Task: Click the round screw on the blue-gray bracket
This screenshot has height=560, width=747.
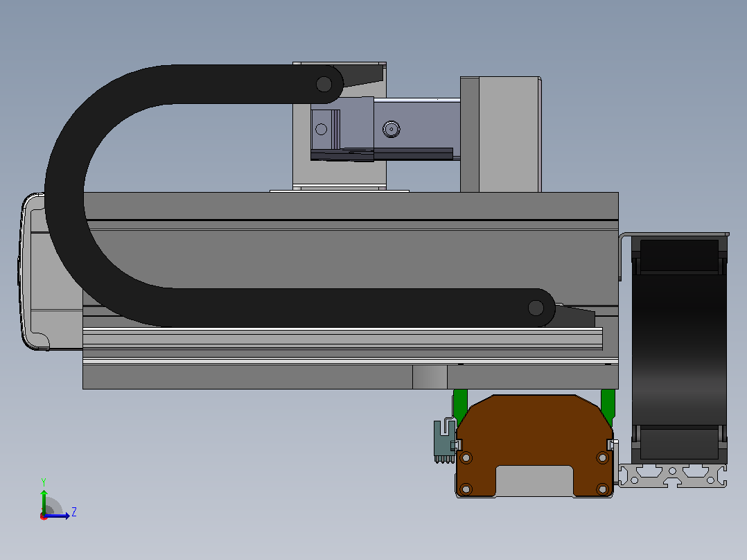Action: click(391, 129)
